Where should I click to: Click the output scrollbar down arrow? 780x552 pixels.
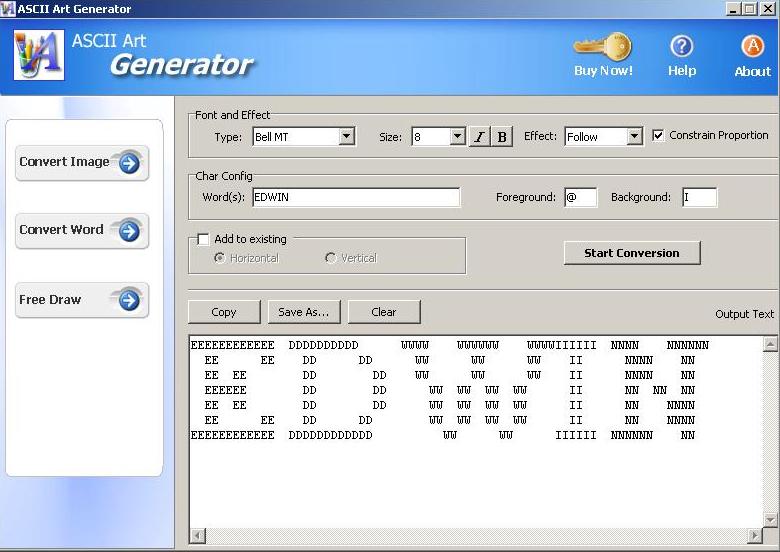tap(770, 520)
